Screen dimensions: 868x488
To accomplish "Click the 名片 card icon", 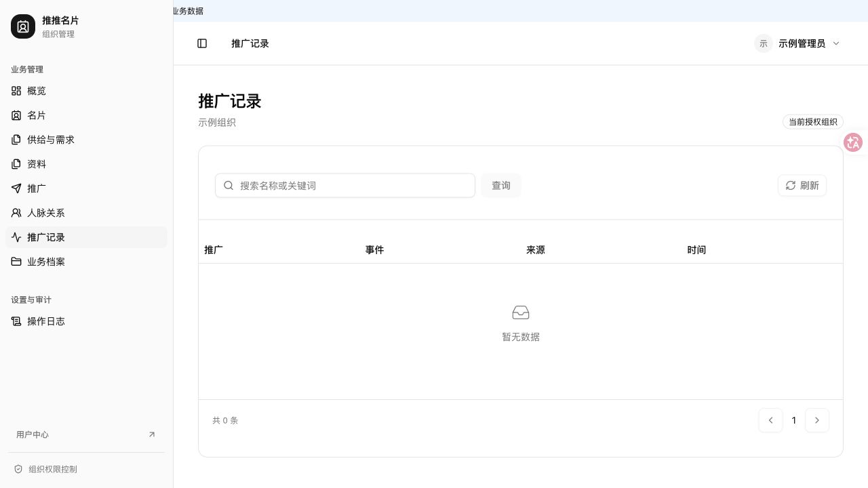I will pos(16,115).
